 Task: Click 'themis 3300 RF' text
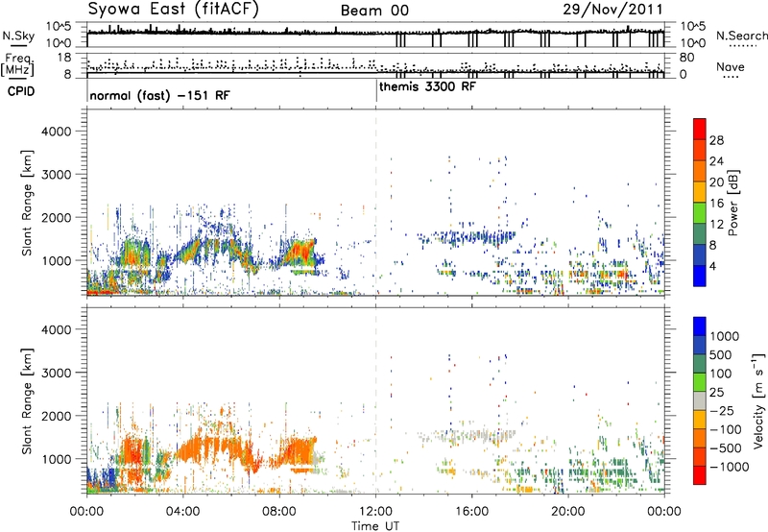pos(427,86)
